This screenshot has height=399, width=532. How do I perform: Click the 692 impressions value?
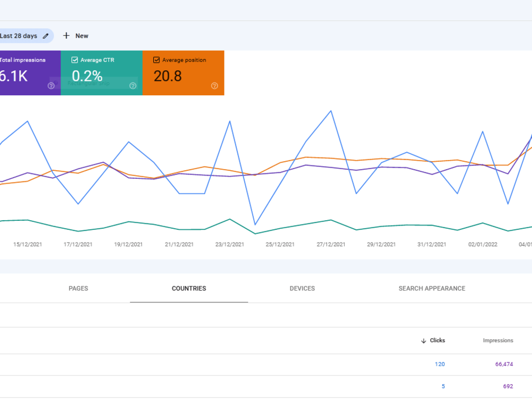coord(508,386)
